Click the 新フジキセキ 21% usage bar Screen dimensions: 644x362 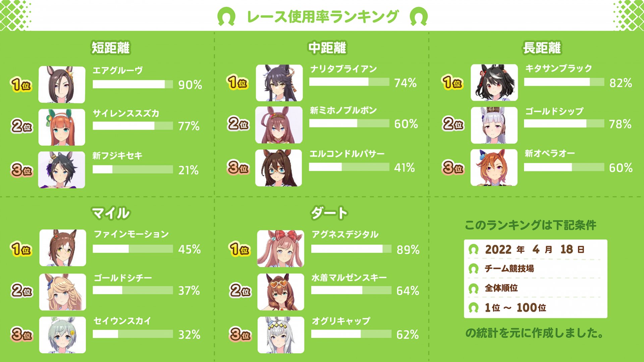(x=133, y=170)
